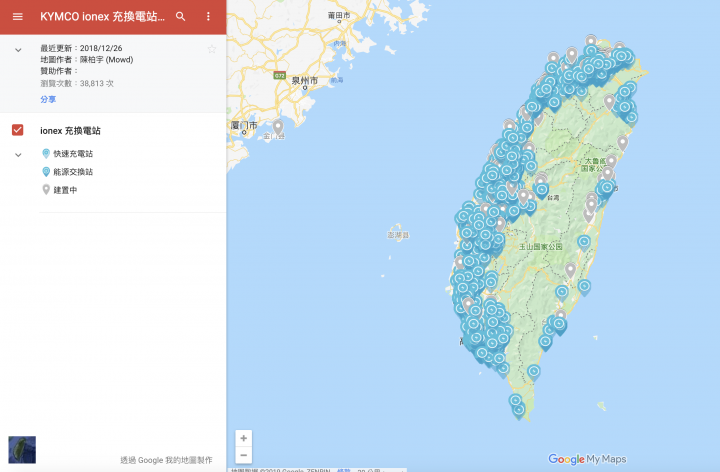Open the three-dot more options menu

coord(208,17)
